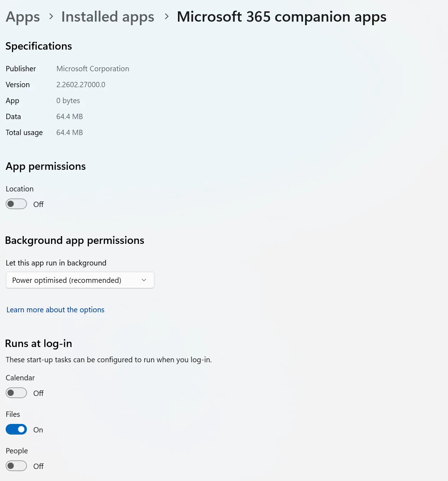The width and height of the screenshot is (448, 481).
Task: Click the Background app permissions heading
Action: (x=74, y=240)
